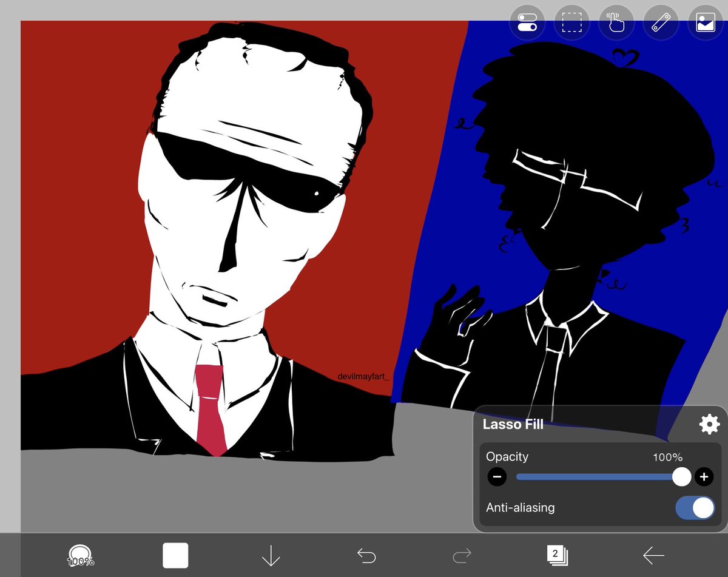The height and width of the screenshot is (577, 728).
Task: Decrease opacity with the minus button
Action: (497, 477)
